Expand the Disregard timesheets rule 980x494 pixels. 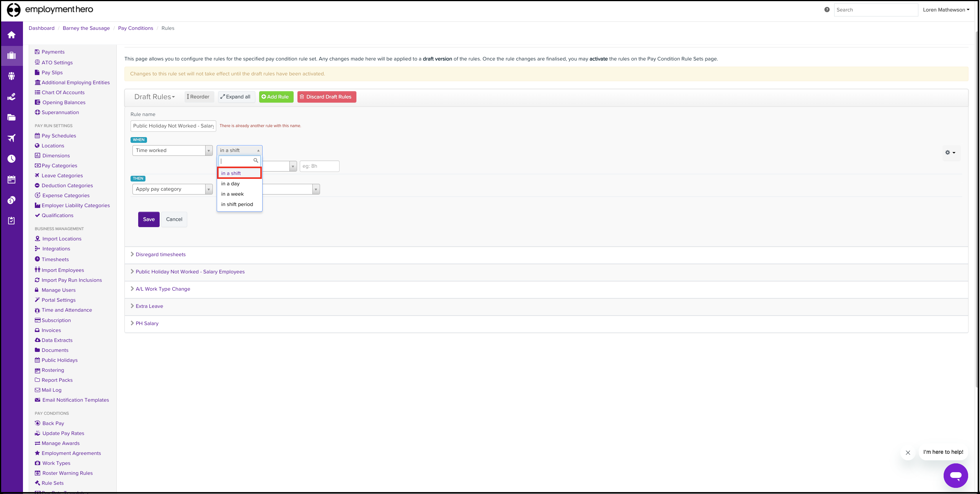[x=160, y=255]
